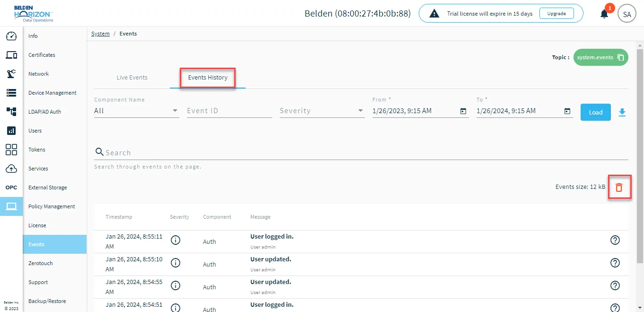Open the Severity filter dropdown
Image resolution: width=644 pixels, height=312 pixels.
322,111
